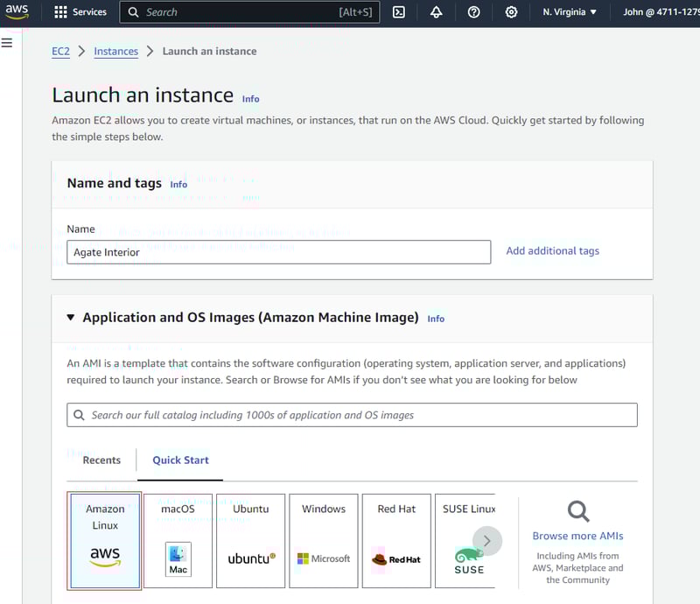The width and height of the screenshot is (700, 604).
Task: Open the help question mark icon
Action: [473, 12]
